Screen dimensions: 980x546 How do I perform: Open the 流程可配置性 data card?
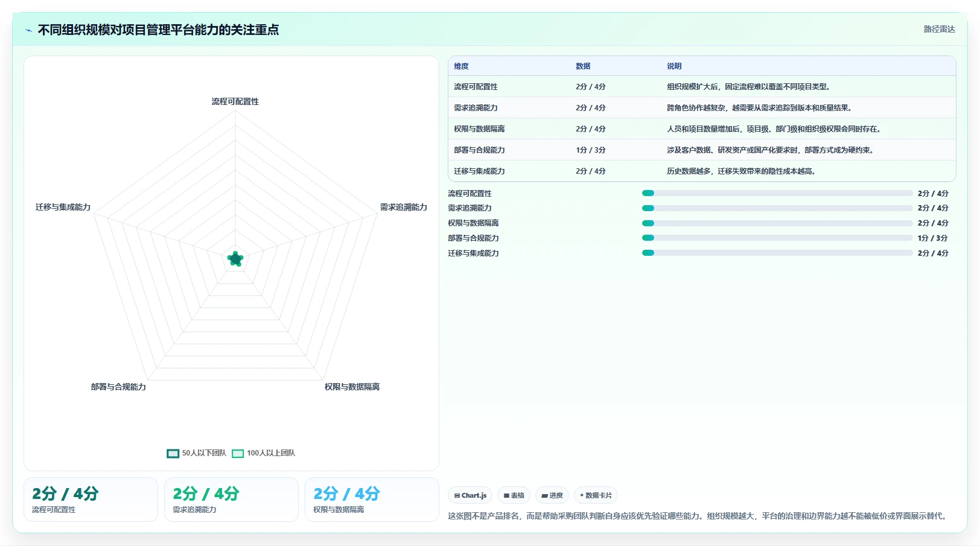coord(91,500)
